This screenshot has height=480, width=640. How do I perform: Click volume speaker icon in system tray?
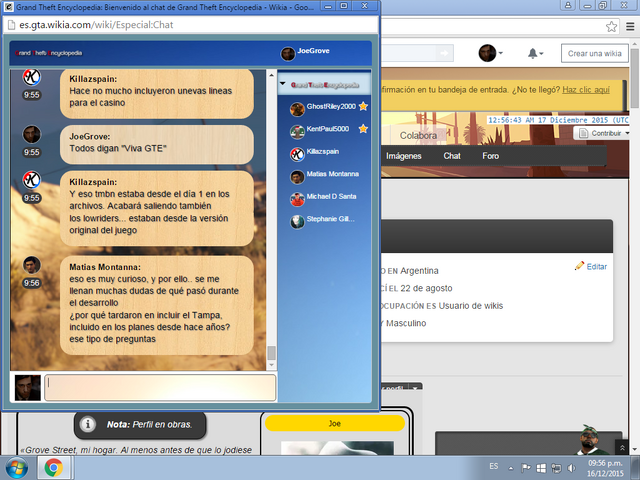click(571, 468)
